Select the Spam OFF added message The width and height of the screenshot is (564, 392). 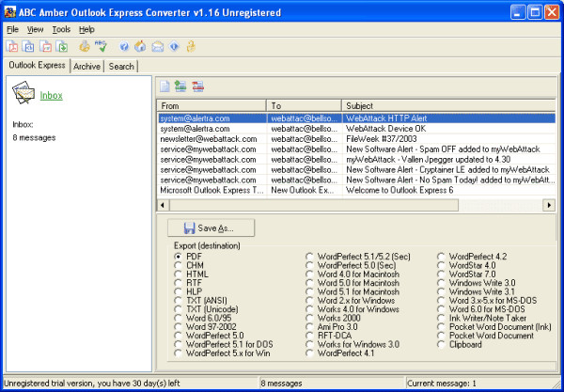pyautogui.click(x=356, y=149)
